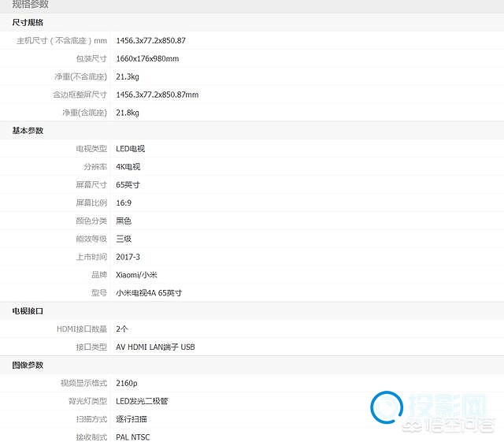
Task: Select the 净重(含底座) label
Action: point(84,113)
